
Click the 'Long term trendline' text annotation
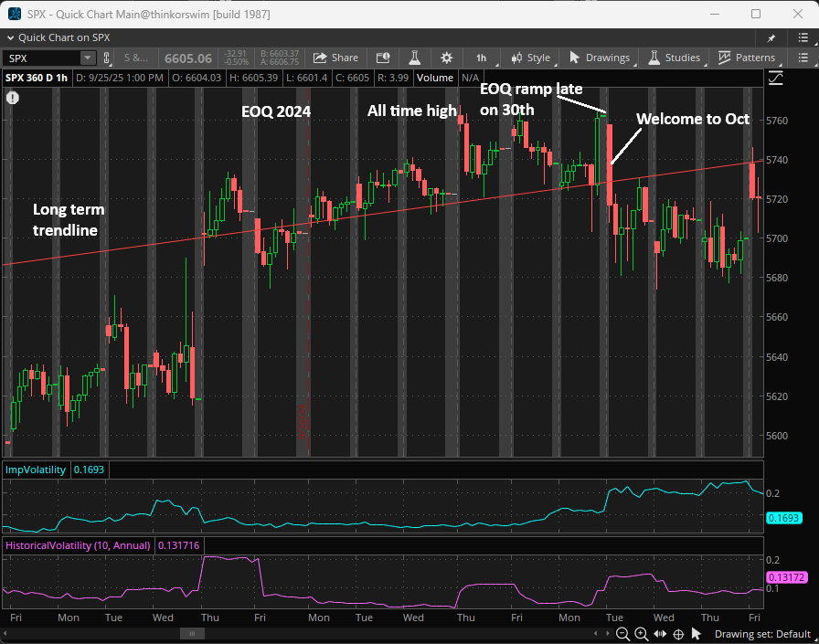69,220
